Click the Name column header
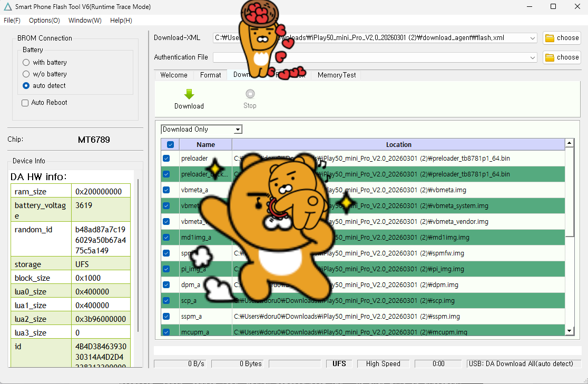This screenshot has width=588, height=384. pos(205,145)
